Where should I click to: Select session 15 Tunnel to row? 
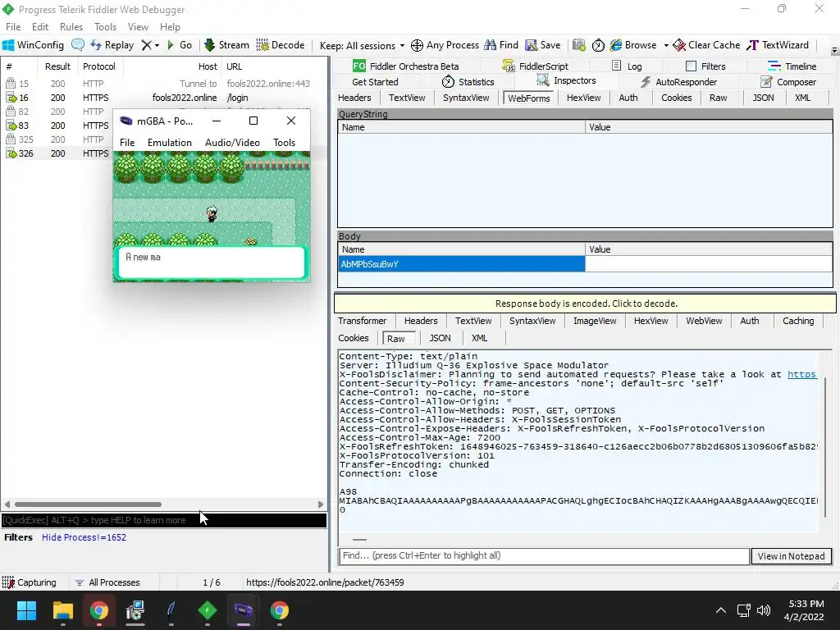pos(164,84)
